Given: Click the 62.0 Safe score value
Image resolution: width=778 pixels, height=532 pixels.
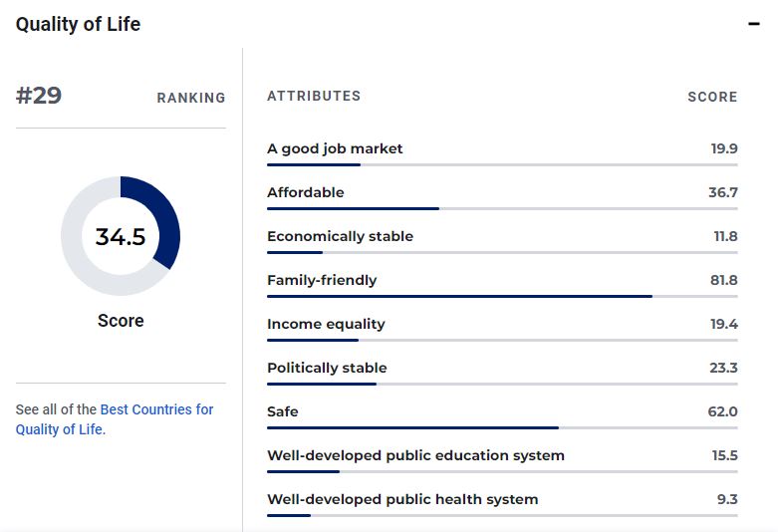Looking at the screenshot, I should pyautogui.click(x=723, y=411).
